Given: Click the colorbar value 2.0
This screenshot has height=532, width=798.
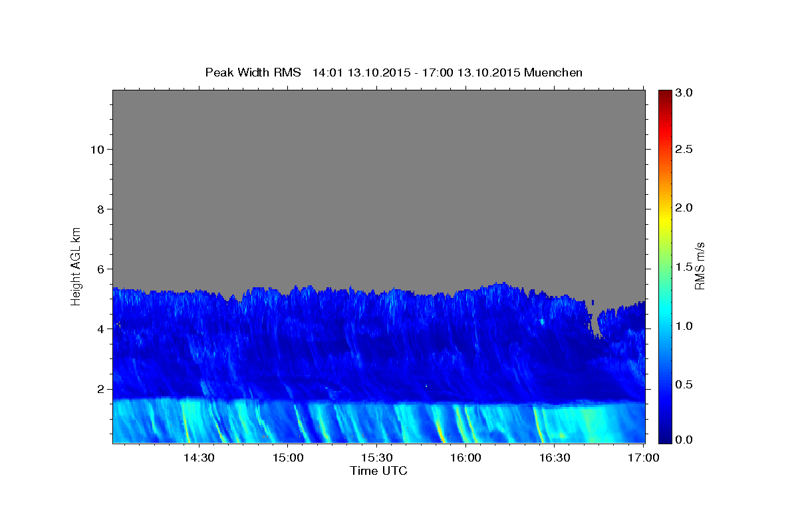Looking at the screenshot, I should point(684,208).
